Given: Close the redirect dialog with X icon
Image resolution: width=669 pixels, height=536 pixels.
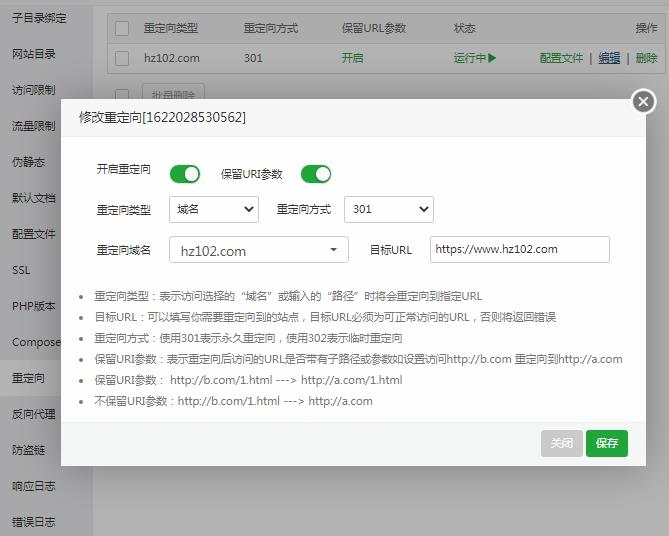Looking at the screenshot, I should click(643, 102).
